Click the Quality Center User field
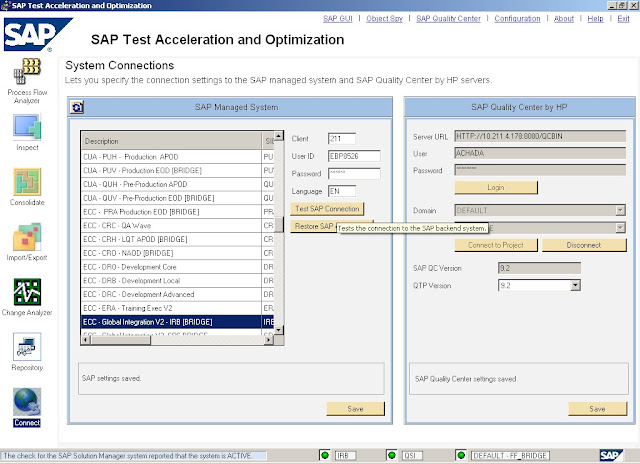The image size is (640, 464). coord(540,153)
